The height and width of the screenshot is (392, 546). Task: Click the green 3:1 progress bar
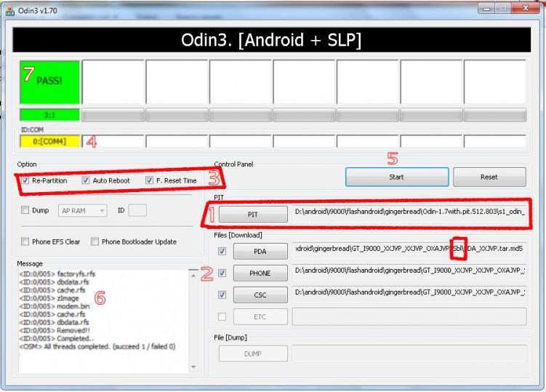point(49,115)
